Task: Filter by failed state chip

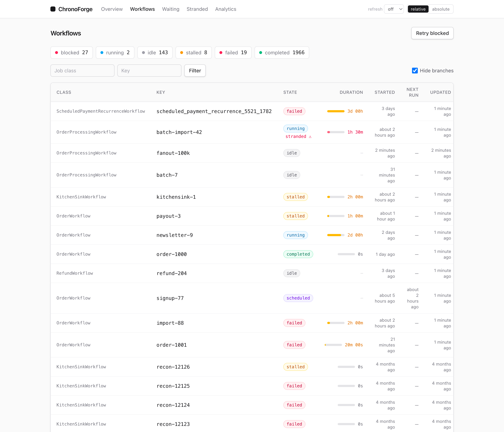Action: pyautogui.click(x=233, y=53)
